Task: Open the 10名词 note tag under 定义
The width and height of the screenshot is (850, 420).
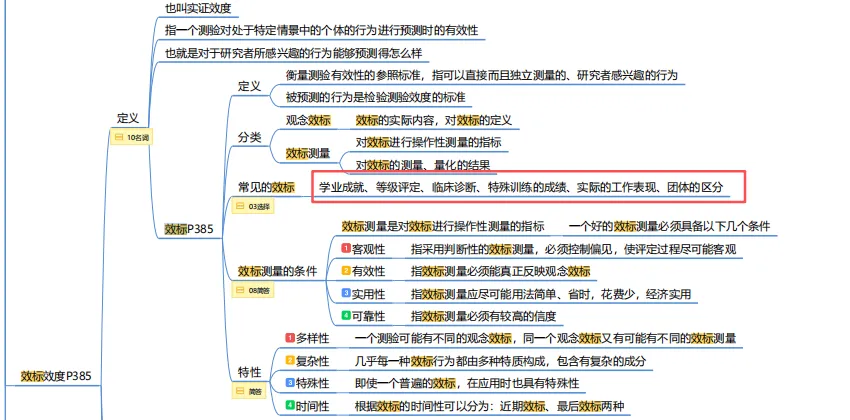Action: 132,138
